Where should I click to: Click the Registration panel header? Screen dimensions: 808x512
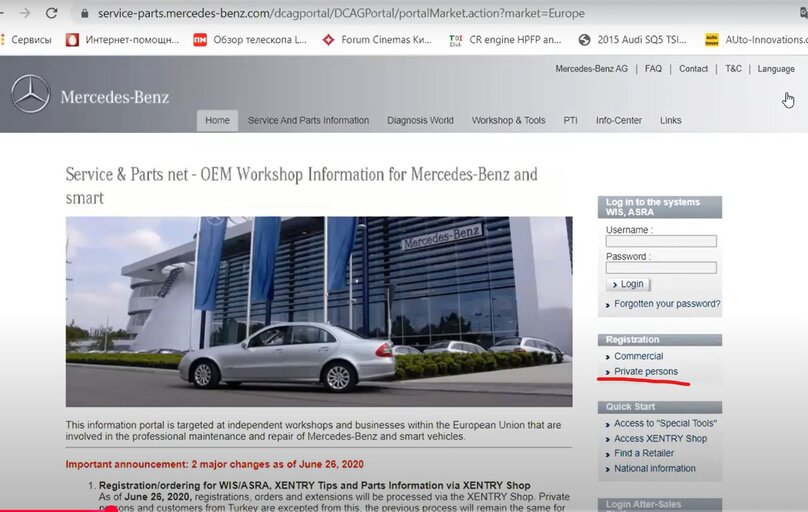coord(660,340)
